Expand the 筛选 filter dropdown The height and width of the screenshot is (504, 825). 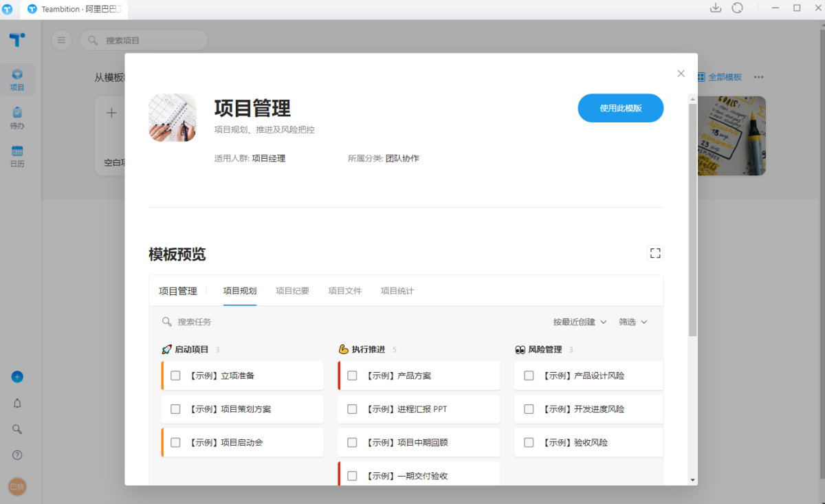(632, 322)
